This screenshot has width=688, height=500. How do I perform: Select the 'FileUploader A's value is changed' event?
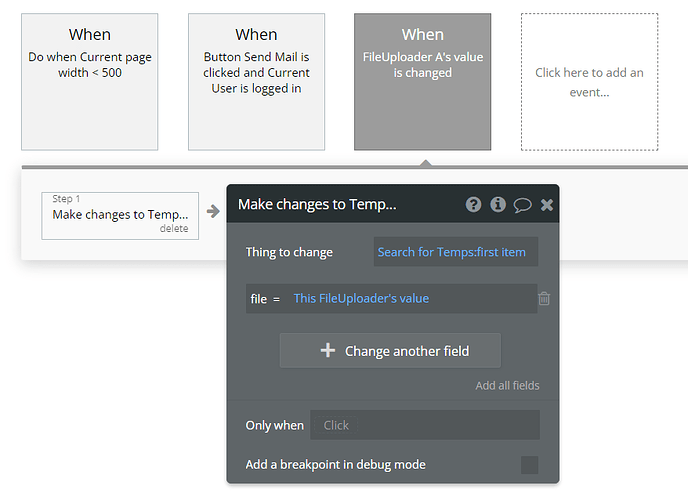(x=422, y=81)
